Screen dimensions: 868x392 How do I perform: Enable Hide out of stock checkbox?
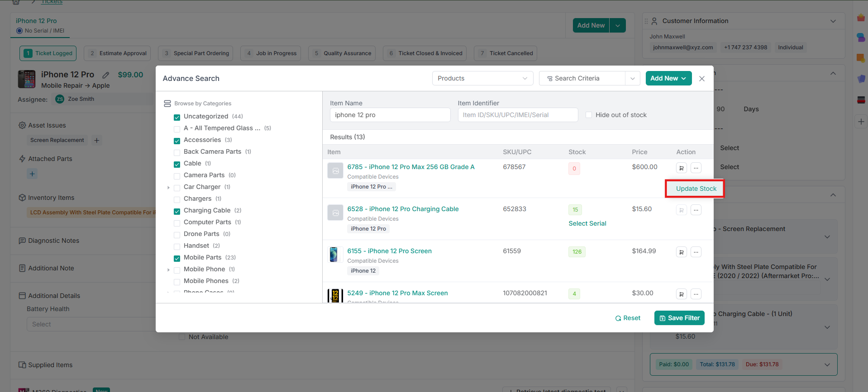(x=589, y=115)
